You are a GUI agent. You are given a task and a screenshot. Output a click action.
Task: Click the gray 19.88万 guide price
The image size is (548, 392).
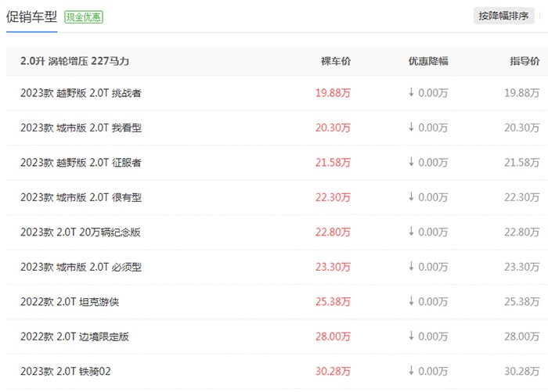522,93
